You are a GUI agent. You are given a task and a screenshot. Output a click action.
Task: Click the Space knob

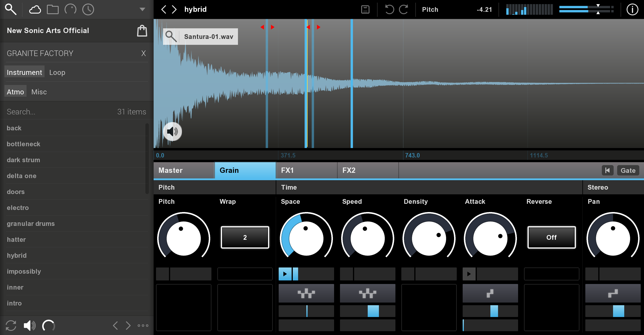[306, 238]
